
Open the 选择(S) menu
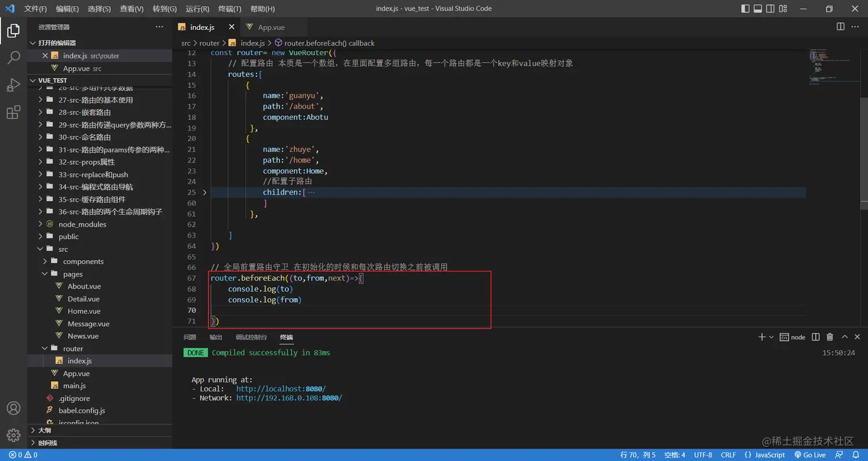pos(99,9)
